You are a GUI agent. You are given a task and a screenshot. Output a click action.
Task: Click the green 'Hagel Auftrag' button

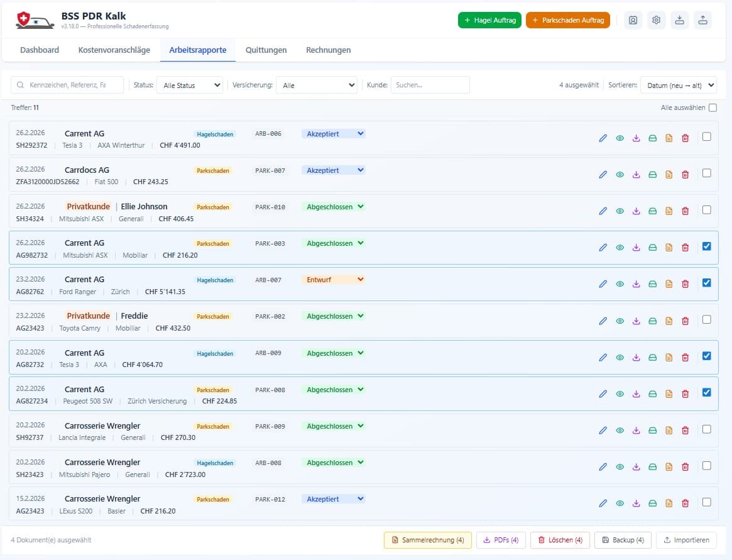489,20
